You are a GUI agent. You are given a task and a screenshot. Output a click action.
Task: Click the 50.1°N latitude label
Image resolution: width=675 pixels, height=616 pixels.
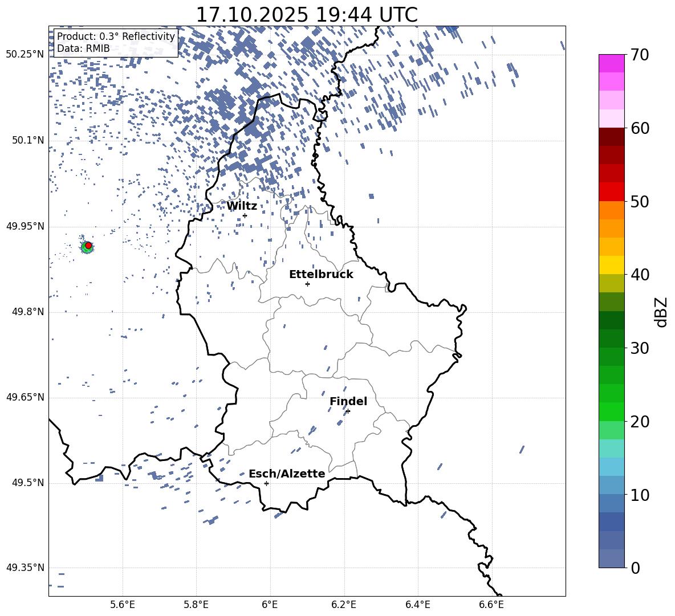tap(29, 141)
